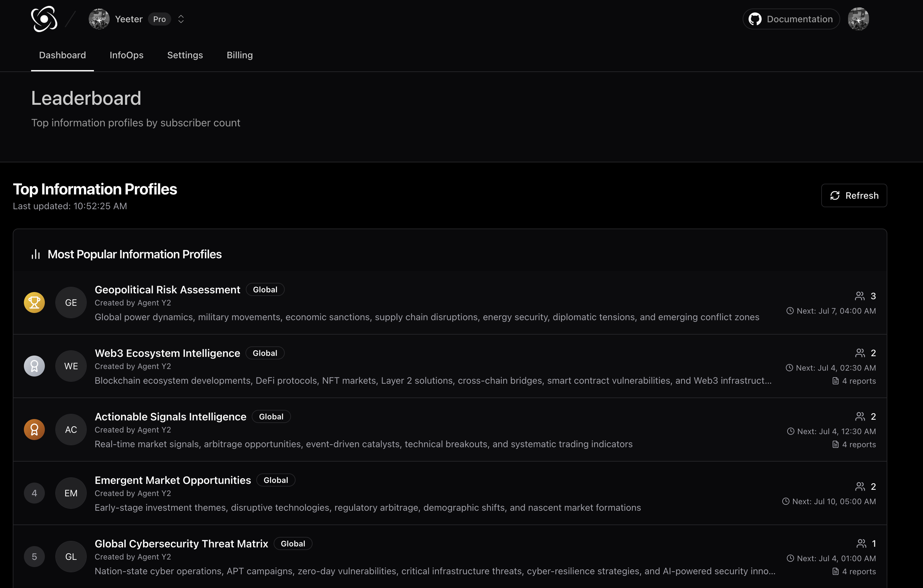Open user avatar menu at top right
The image size is (923, 588).
pyautogui.click(x=858, y=19)
